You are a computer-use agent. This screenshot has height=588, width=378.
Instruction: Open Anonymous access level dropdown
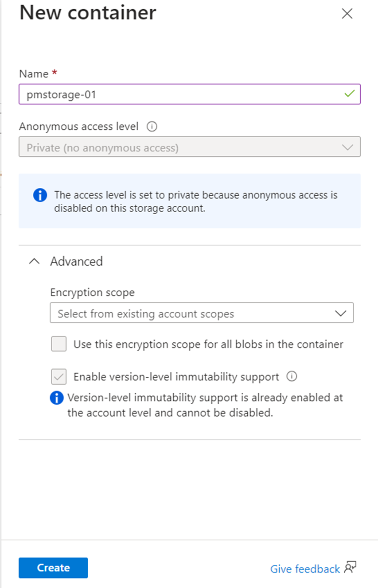[x=189, y=147]
